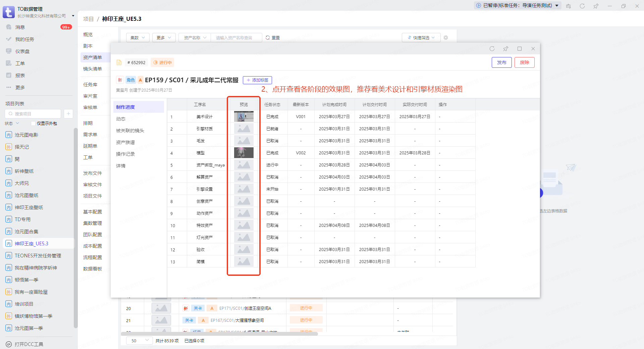644x349 pixels.
Task: Switch to the 操作记录 tab
Action: pos(125,154)
